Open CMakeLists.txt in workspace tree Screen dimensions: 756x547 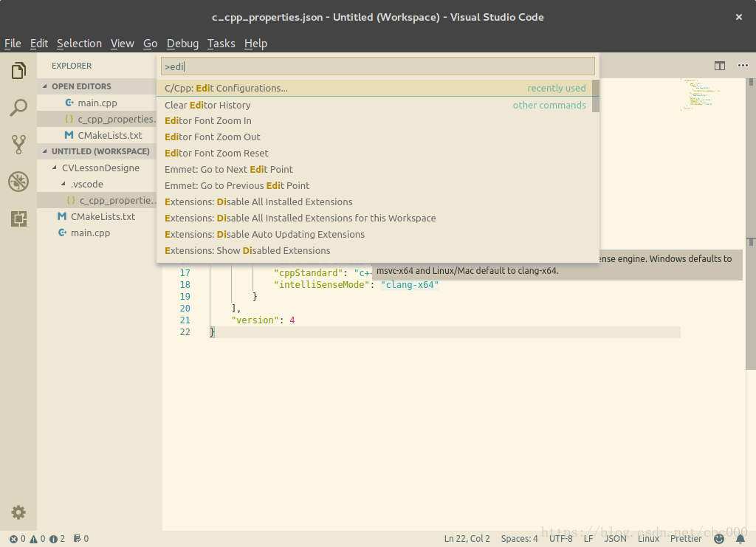[97, 216]
